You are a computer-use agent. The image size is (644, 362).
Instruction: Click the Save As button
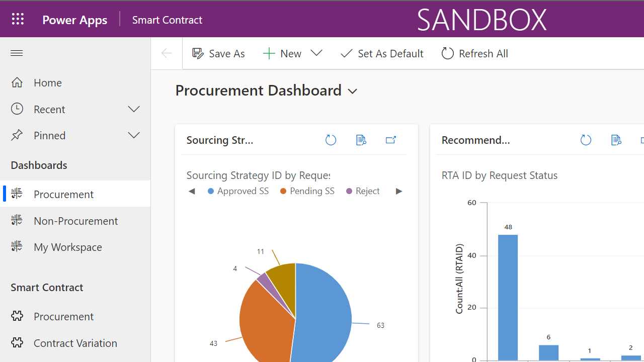[x=218, y=53]
